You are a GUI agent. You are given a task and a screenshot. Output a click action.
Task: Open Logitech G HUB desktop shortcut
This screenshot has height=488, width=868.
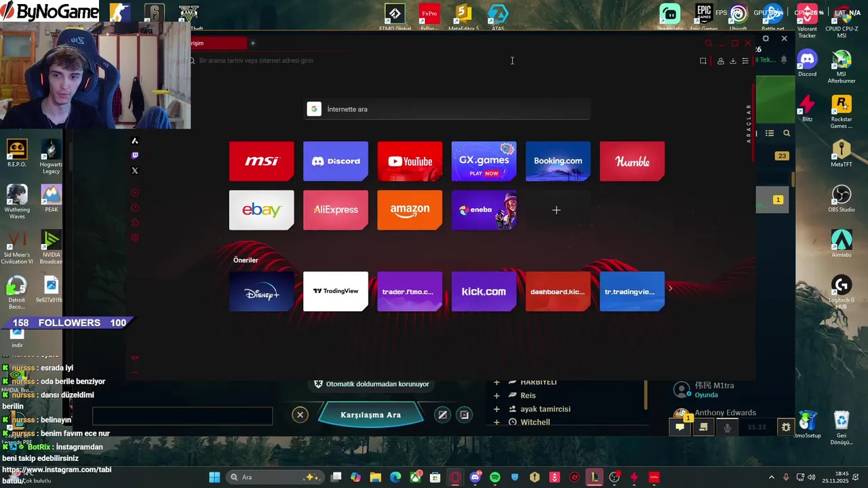842,292
